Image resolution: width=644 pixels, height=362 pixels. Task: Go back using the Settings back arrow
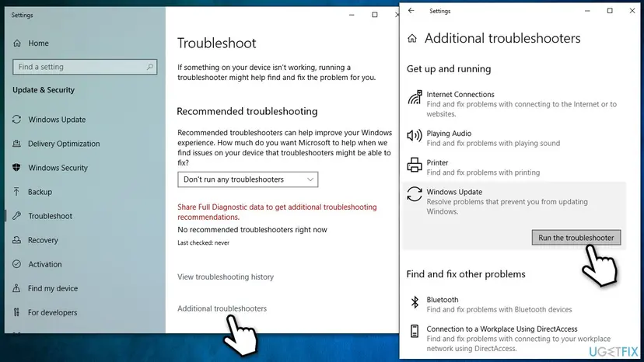(411, 11)
